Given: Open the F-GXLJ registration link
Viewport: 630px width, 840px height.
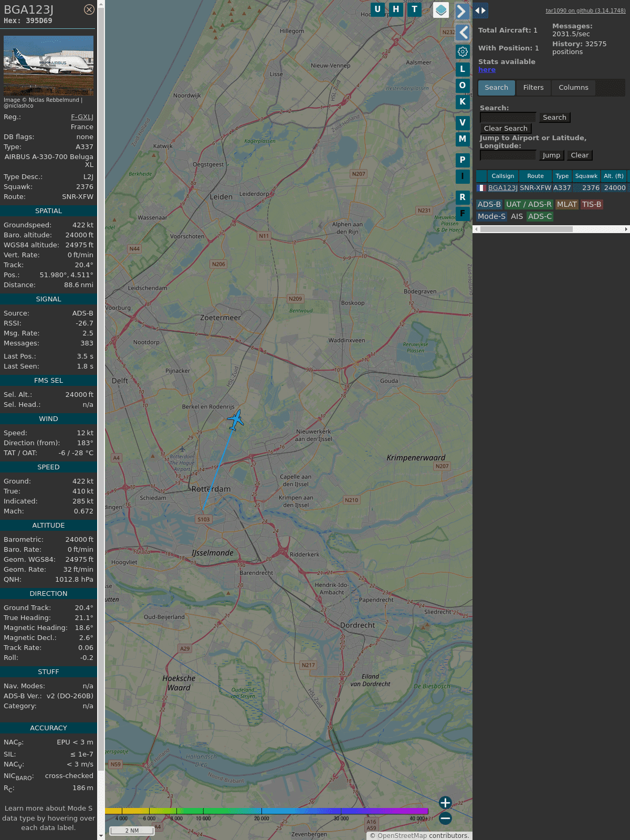Looking at the screenshot, I should (x=82, y=117).
